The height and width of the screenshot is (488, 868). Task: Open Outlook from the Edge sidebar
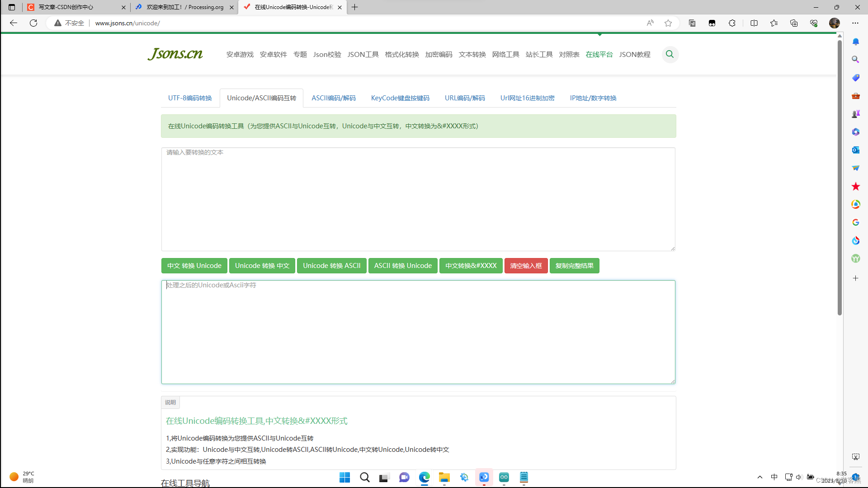(855, 150)
